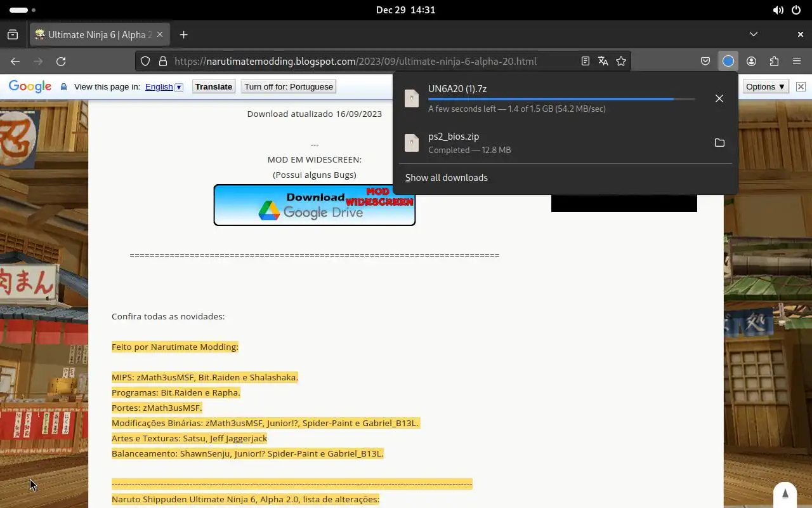The height and width of the screenshot is (508, 812).
Task: Click the Alpha 2.0 'lista de alterações' line
Action: pos(246,499)
